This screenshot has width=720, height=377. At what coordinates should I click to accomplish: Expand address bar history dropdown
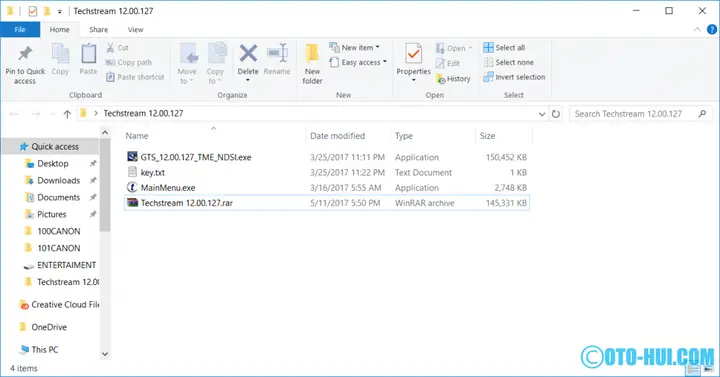pyautogui.click(x=542, y=114)
